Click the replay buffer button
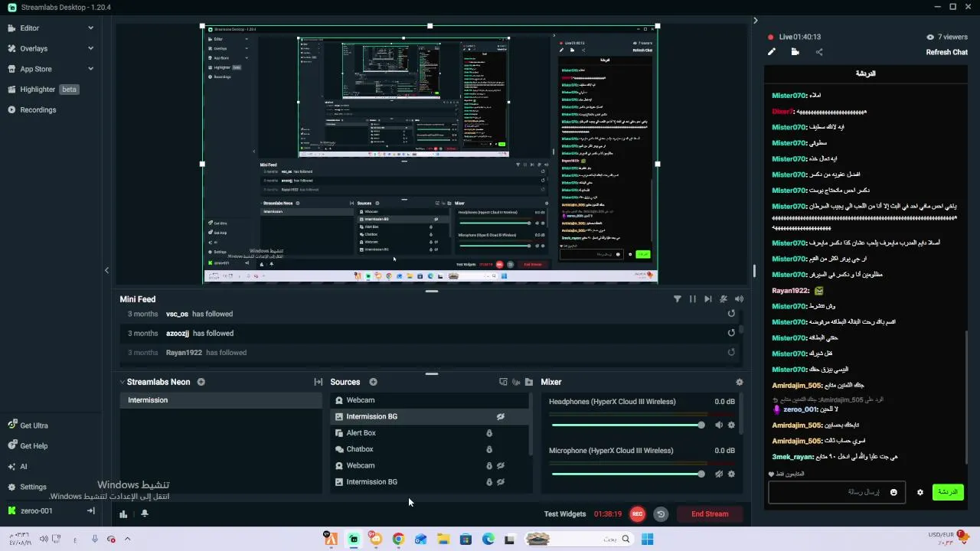The width and height of the screenshot is (980, 551). pyautogui.click(x=660, y=514)
